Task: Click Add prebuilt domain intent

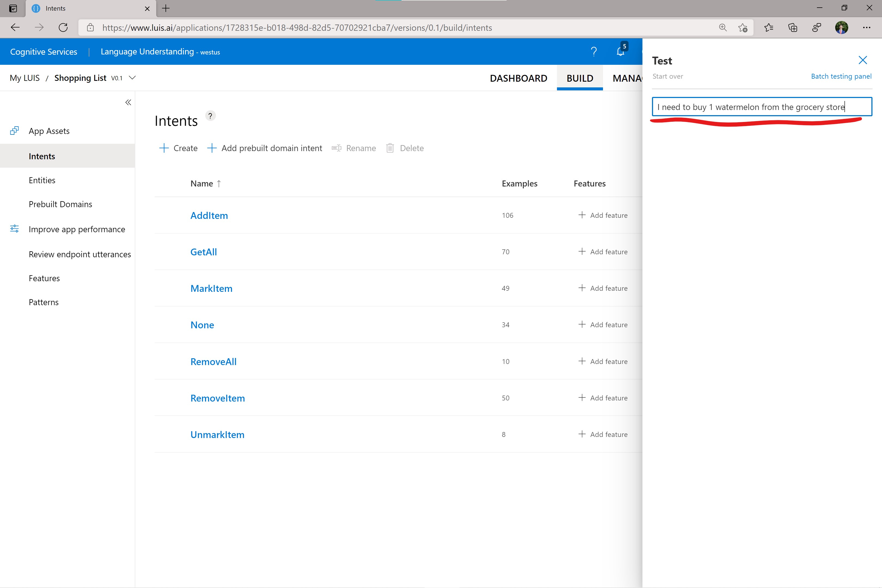Action: [x=265, y=148]
